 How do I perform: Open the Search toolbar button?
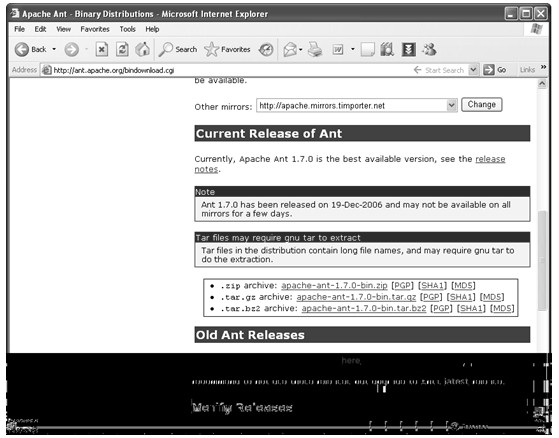[178, 50]
